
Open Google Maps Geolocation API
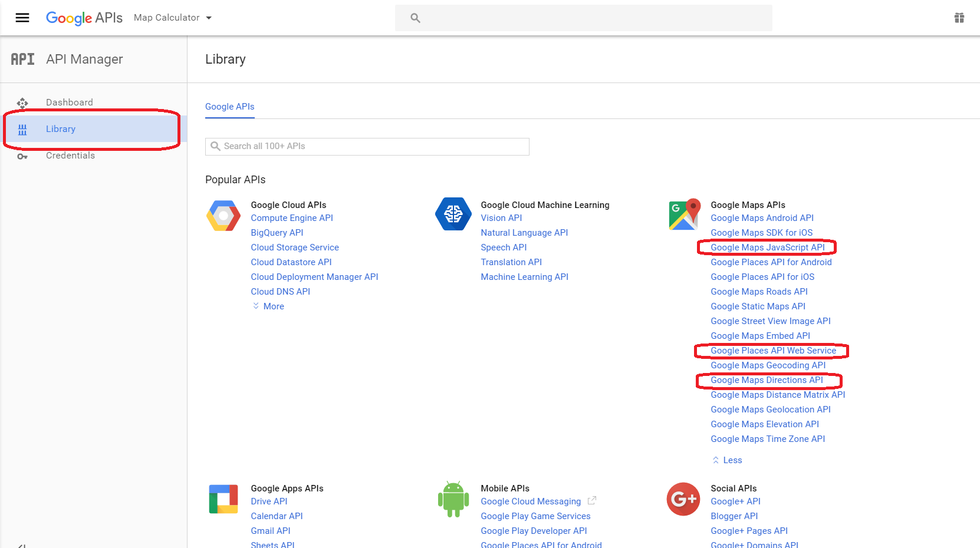(771, 410)
